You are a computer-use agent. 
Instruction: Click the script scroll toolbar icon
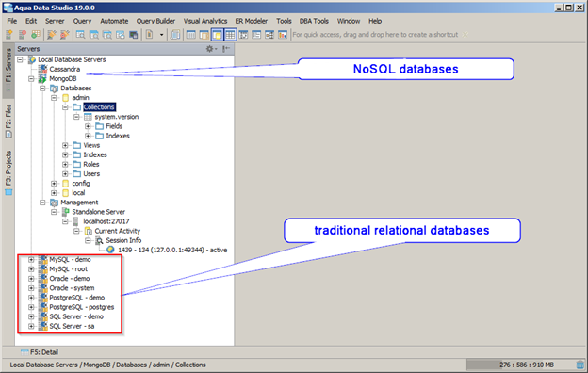(175, 35)
